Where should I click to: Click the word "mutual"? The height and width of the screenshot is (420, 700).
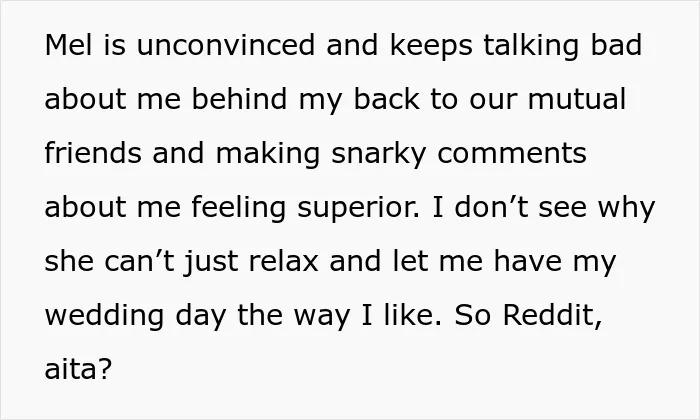coord(577,99)
